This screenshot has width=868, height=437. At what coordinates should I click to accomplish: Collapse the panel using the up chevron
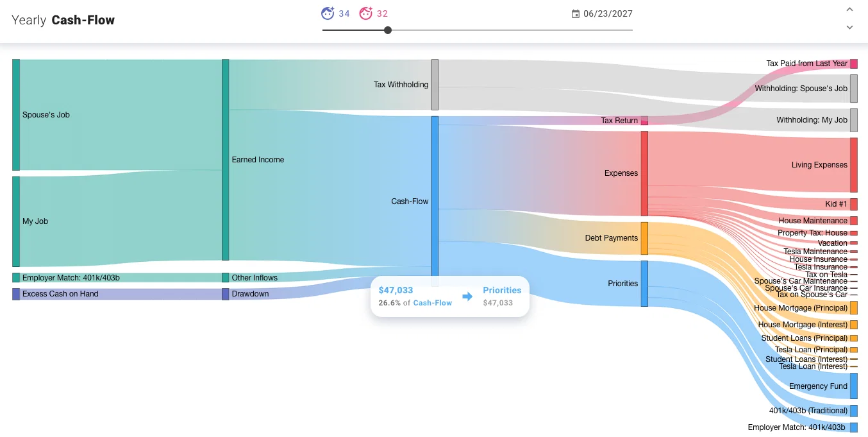tap(849, 9)
